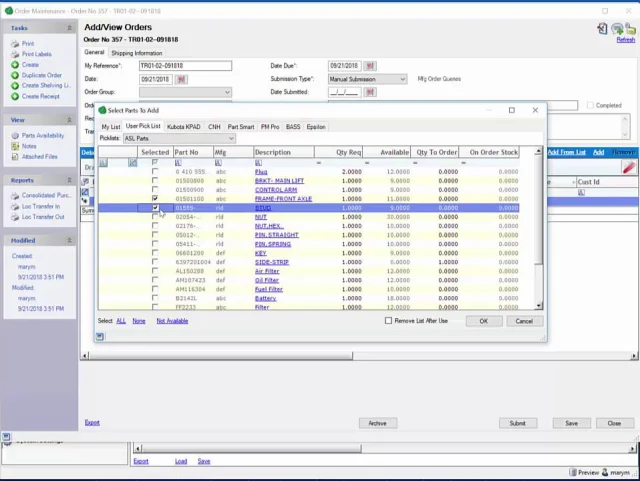Image resolution: width=640 pixels, height=481 pixels.
Task: Click the Not Available select link
Action: click(171, 321)
